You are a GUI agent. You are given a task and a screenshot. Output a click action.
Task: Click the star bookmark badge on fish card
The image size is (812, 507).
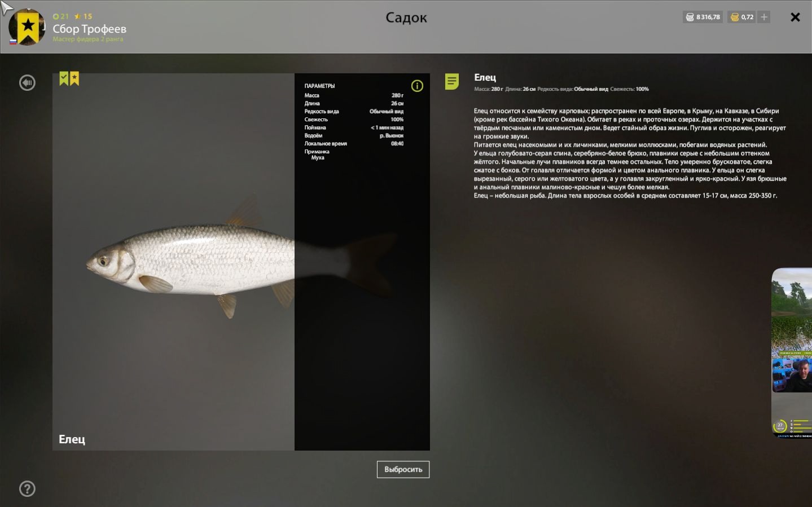pyautogui.click(x=74, y=78)
